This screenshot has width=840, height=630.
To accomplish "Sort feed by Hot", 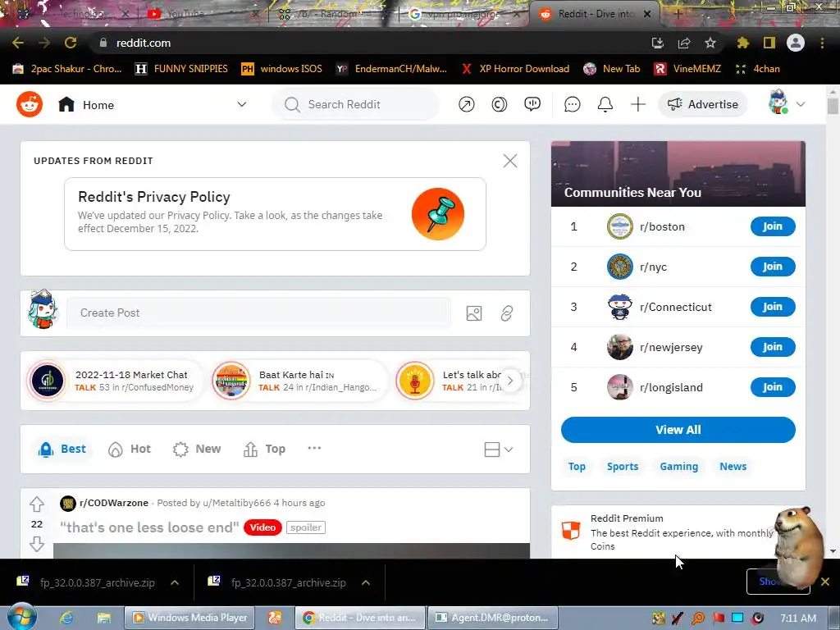I will (130, 449).
